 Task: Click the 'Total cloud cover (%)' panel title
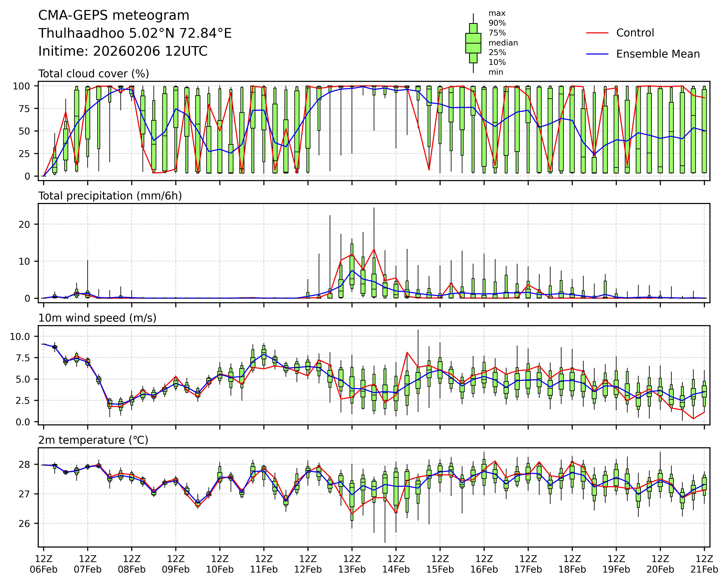coord(94,74)
